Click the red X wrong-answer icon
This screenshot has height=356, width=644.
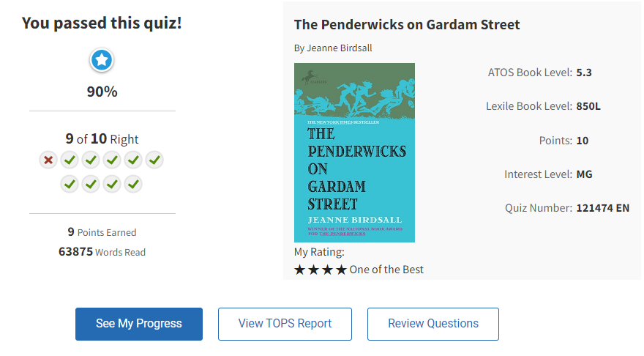tap(48, 160)
